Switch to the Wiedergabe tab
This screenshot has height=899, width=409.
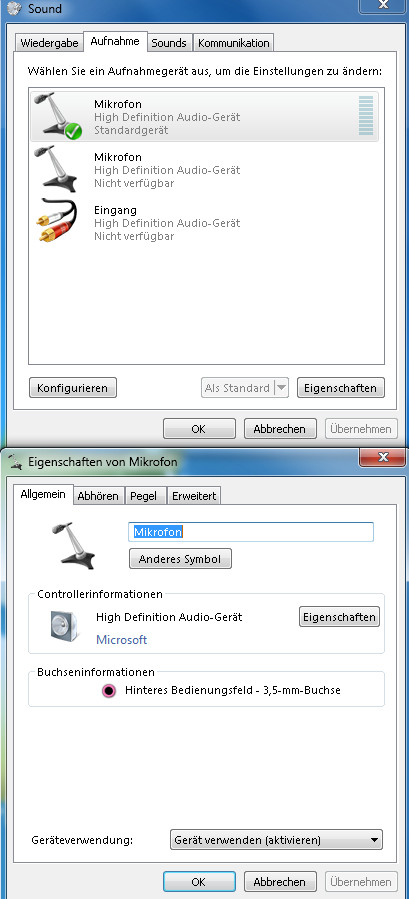click(x=49, y=43)
